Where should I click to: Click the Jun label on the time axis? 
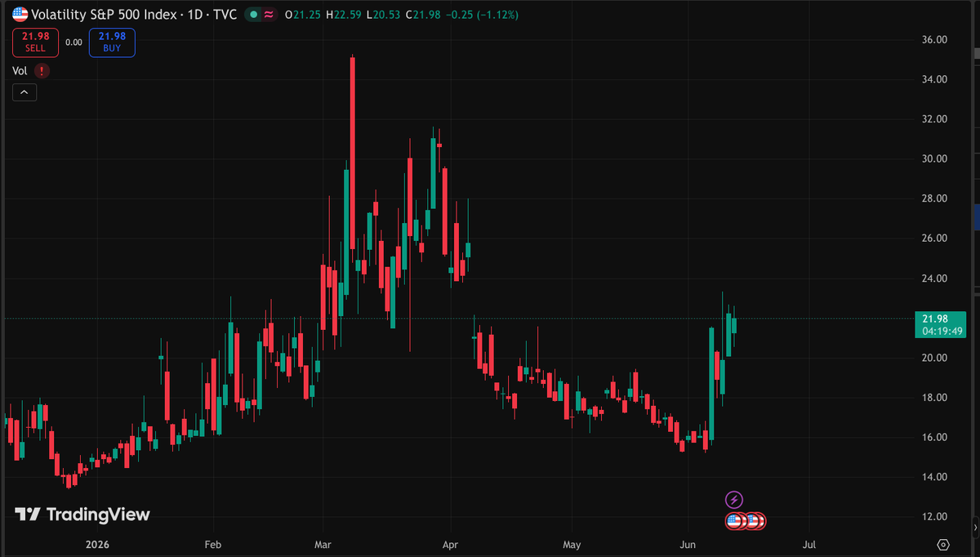point(688,544)
